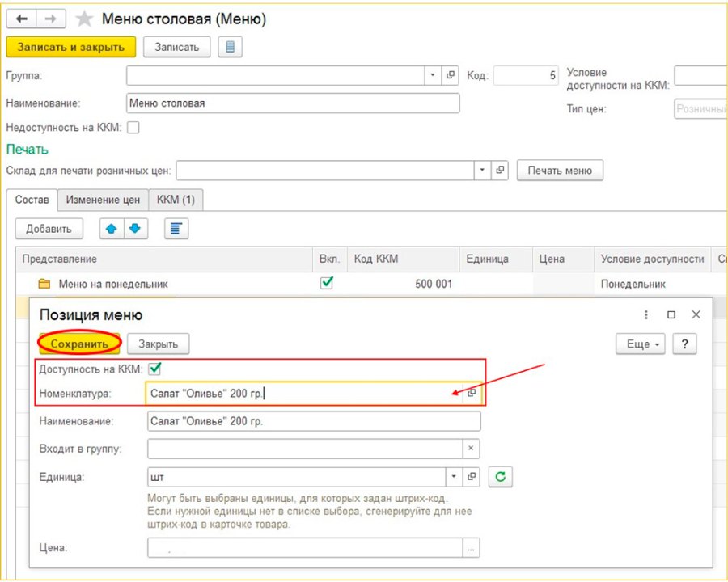728x582 pixels.
Task: Save the menu position with Сохранить
Action: (x=79, y=344)
